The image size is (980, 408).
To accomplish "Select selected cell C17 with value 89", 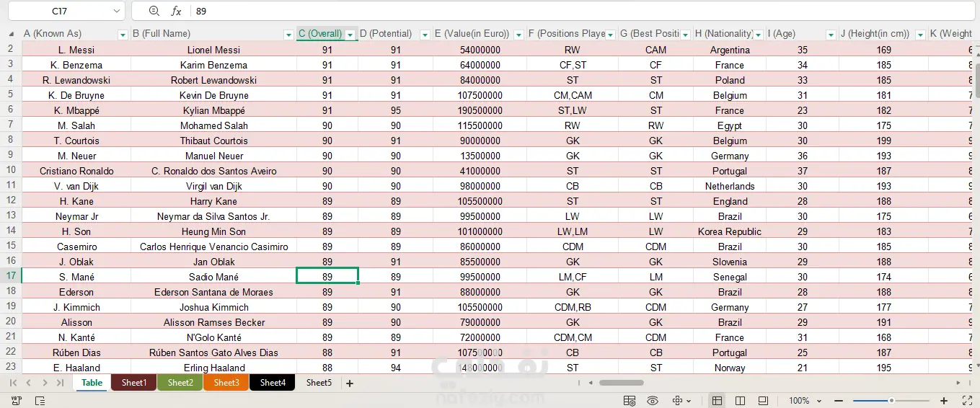I will pos(327,277).
